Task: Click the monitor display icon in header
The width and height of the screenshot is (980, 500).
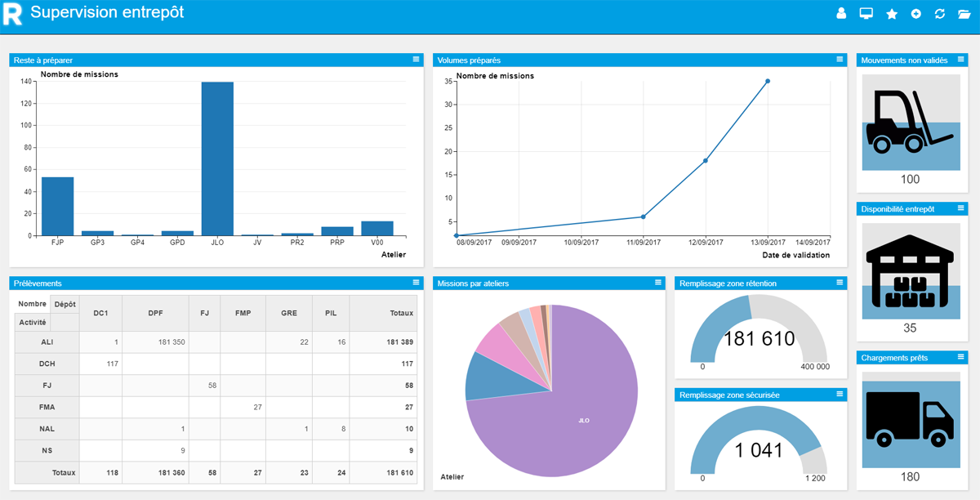Action: [x=866, y=14]
